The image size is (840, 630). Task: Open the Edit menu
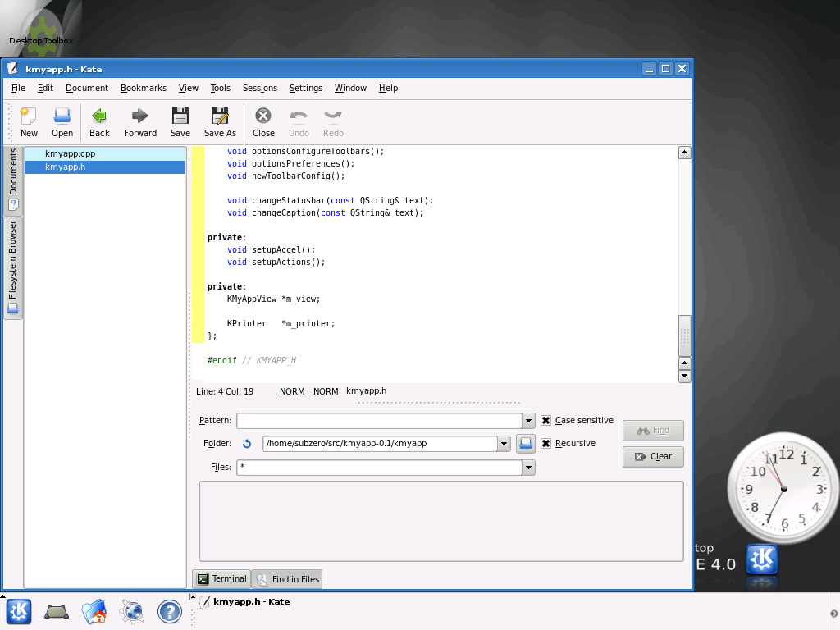[x=45, y=88]
